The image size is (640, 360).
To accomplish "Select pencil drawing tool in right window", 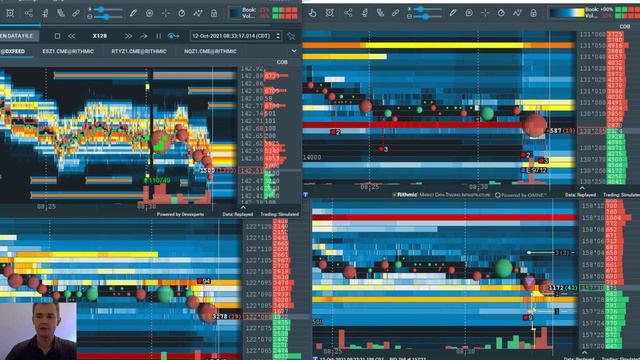I will tap(453, 13).
